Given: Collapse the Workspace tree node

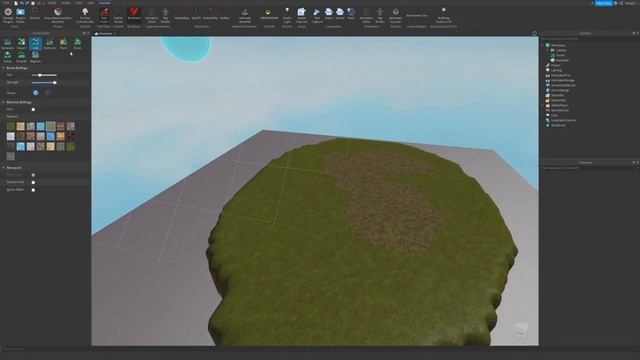Looking at the screenshot, I should pyautogui.click(x=543, y=45).
